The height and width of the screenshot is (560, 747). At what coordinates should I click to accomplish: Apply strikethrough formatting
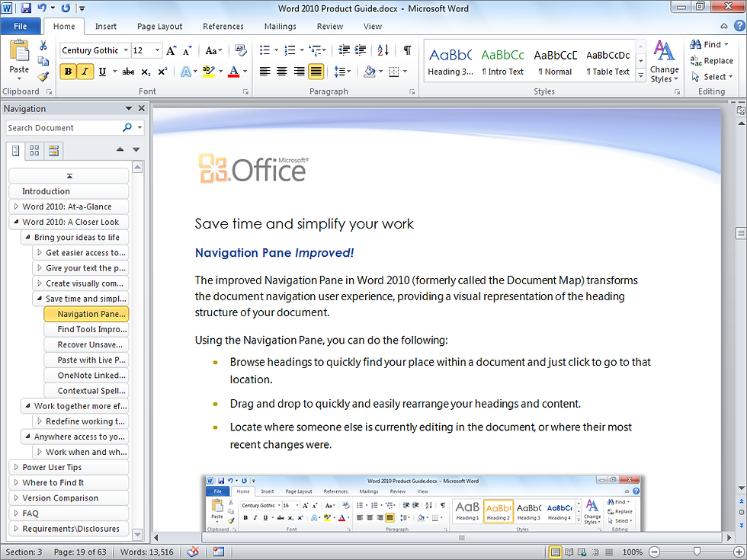[x=128, y=72]
